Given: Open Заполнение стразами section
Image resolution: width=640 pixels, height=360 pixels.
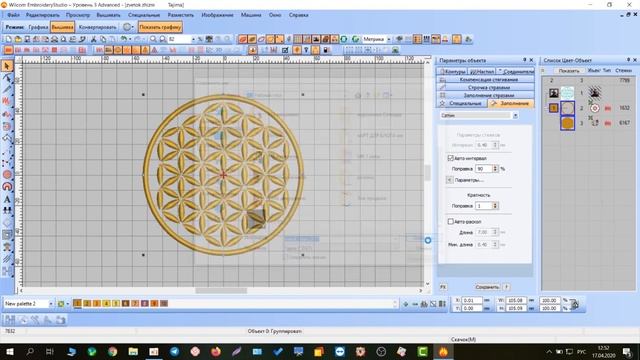Looking at the screenshot, I should coord(485,95).
